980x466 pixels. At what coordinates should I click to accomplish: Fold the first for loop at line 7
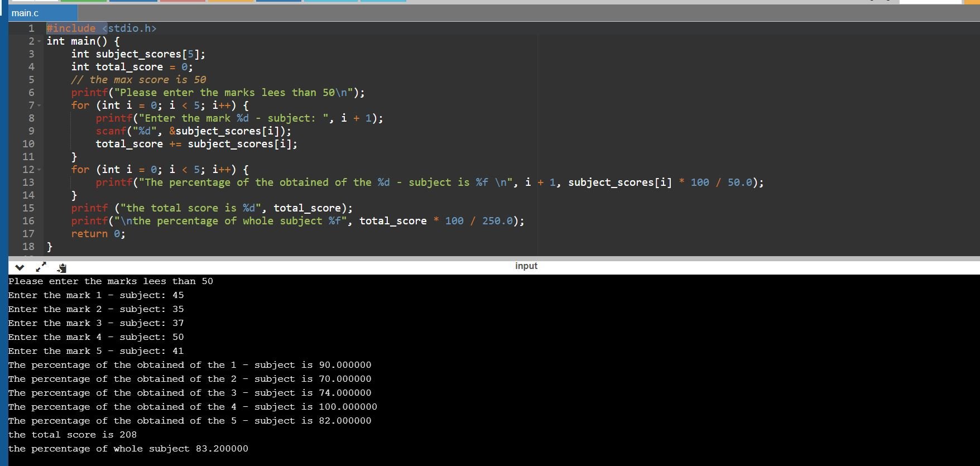coord(39,105)
